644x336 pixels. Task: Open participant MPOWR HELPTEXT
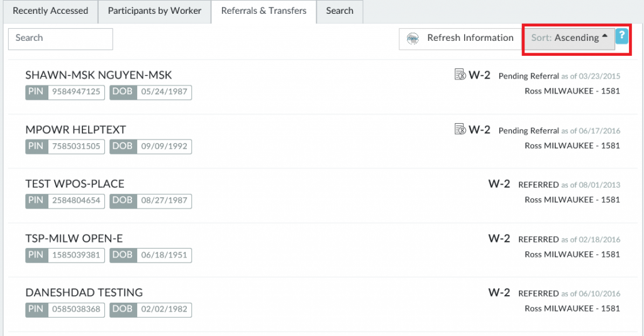tap(75, 129)
